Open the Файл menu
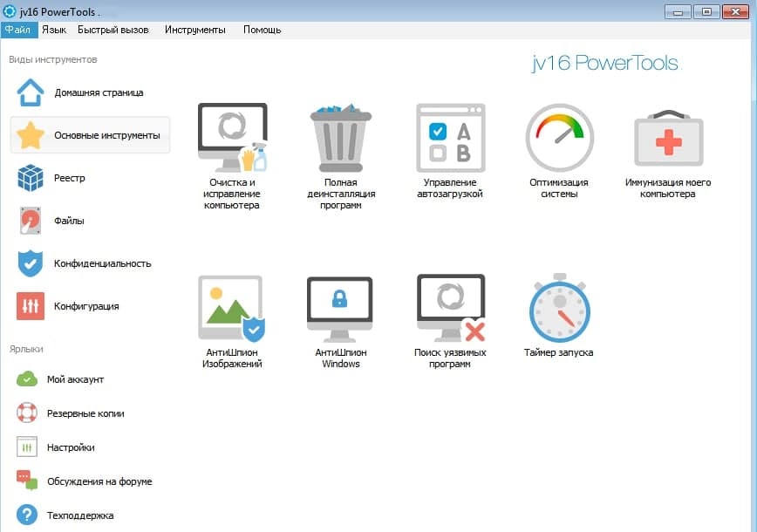Screen dimensions: 757x532 coord(18,30)
